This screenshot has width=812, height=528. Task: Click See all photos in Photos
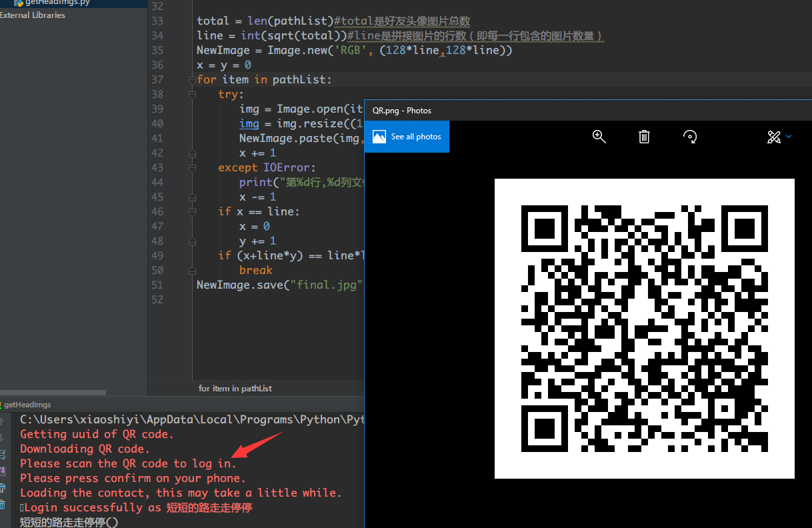coord(407,137)
